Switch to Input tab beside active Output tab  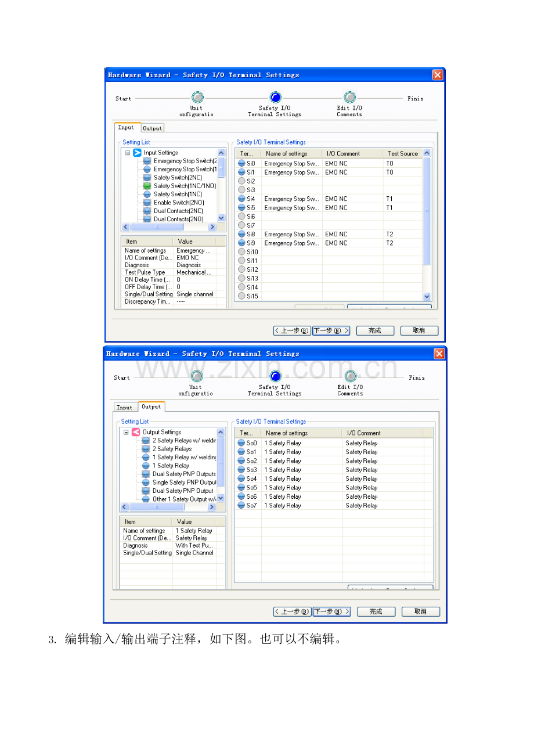(124, 407)
